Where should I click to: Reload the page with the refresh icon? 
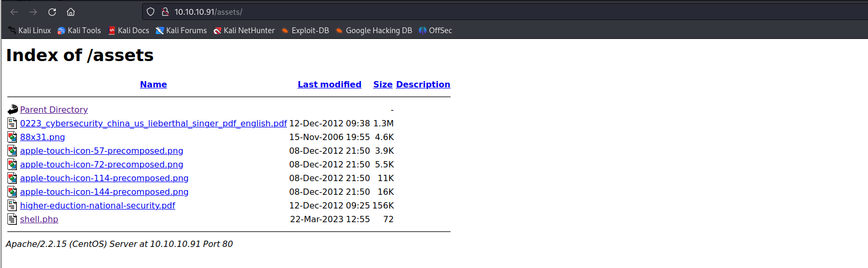pyautogui.click(x=52, y=12)
